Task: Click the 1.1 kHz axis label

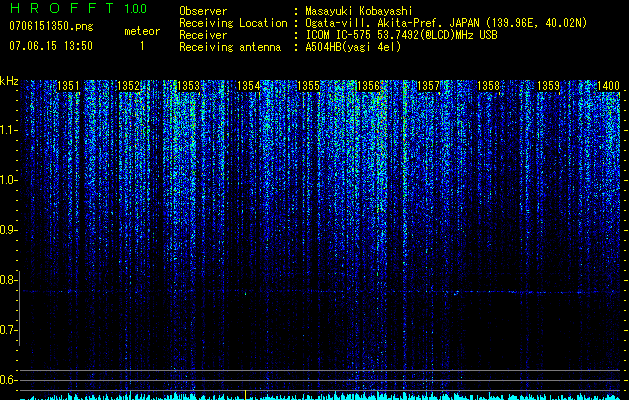Action: pyautogui.click(x=8, y=130)
